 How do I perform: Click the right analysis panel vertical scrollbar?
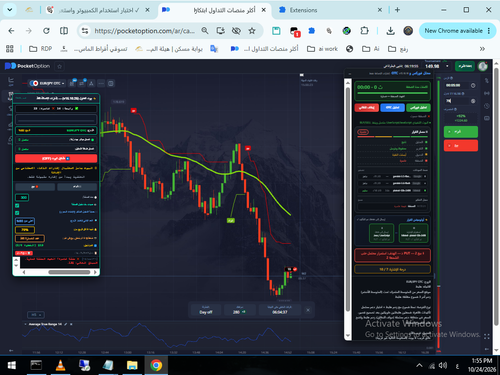click(348, 199)
